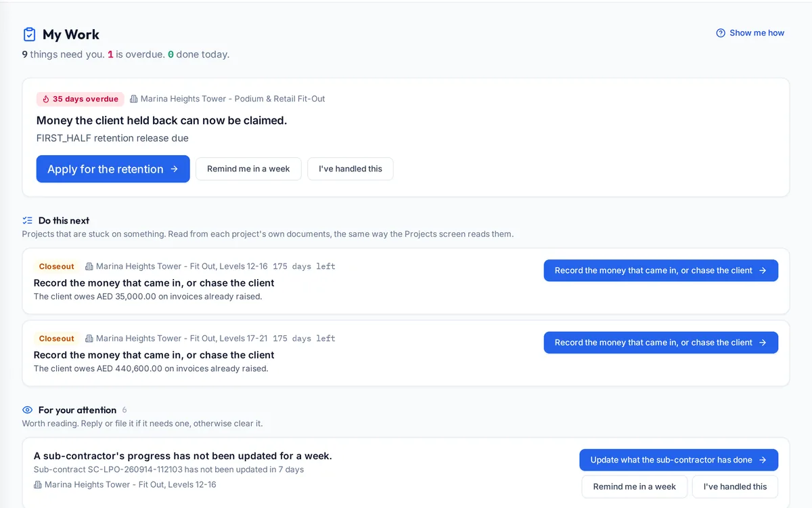Record money for Levels 17-21 project
The width and height of the screenshot is (812, 508).
click(661, 343)
